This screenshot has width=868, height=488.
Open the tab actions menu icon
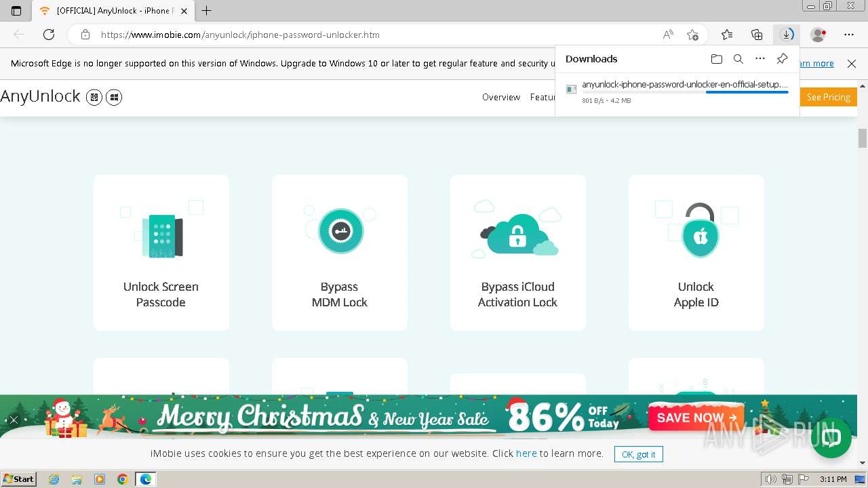(16, 11)
